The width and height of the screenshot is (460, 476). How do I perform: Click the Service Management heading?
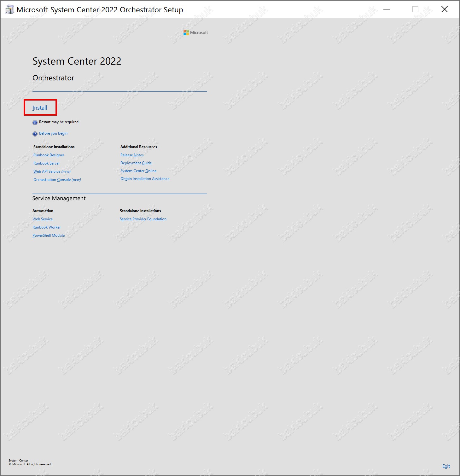point(59,198)
